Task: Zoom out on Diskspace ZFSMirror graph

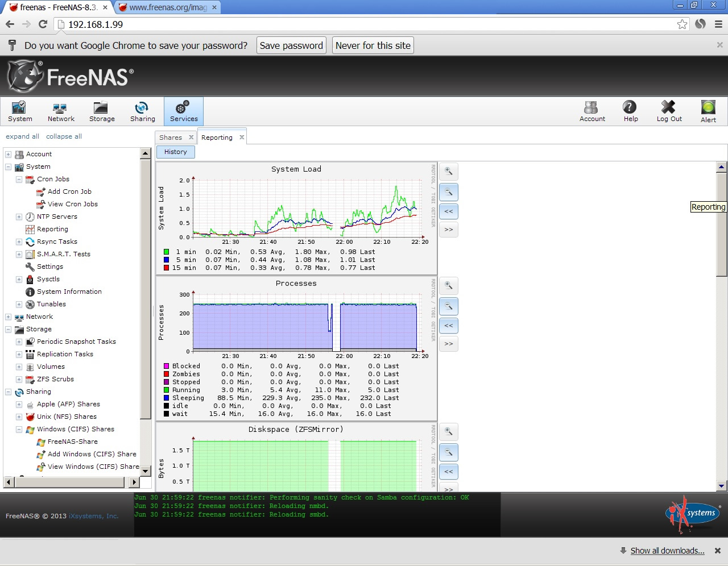Action: [449, 452]
